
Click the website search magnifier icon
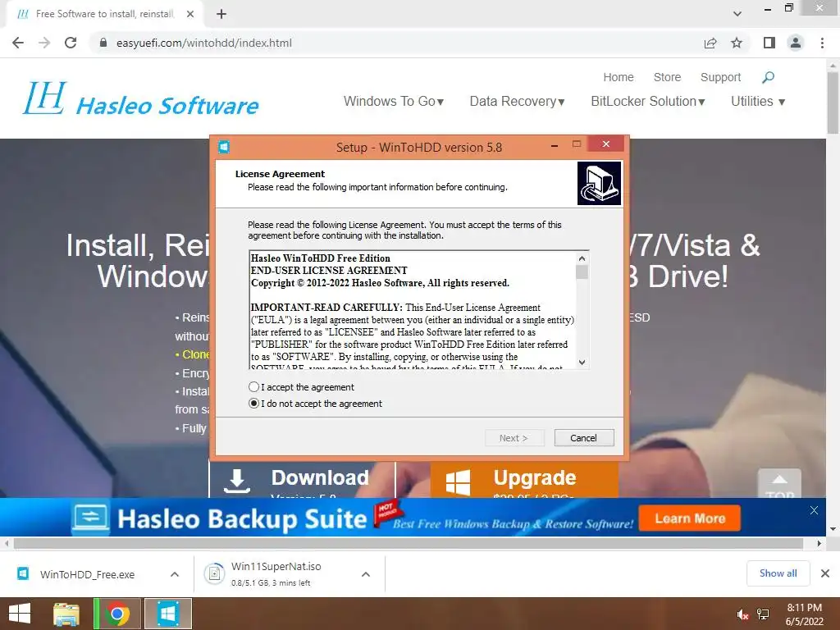pyautogui.click(x=768, y=77)
